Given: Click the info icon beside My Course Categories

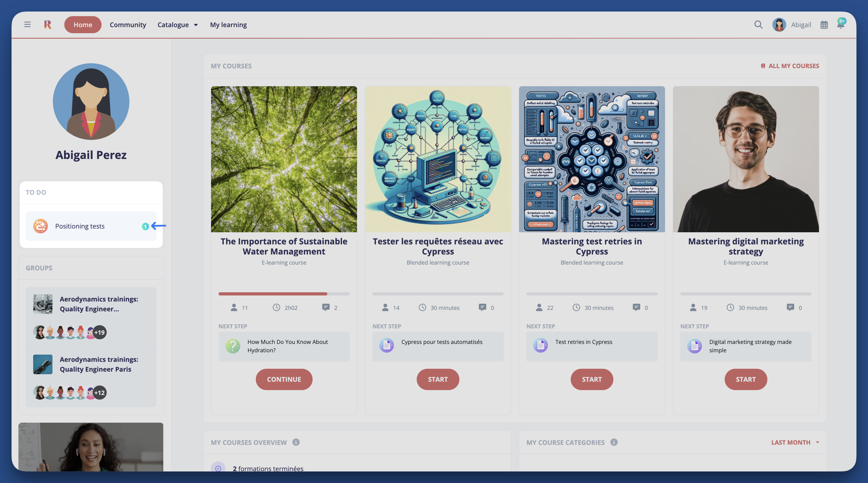Looking at the screenshot, I should coord(614,442).
